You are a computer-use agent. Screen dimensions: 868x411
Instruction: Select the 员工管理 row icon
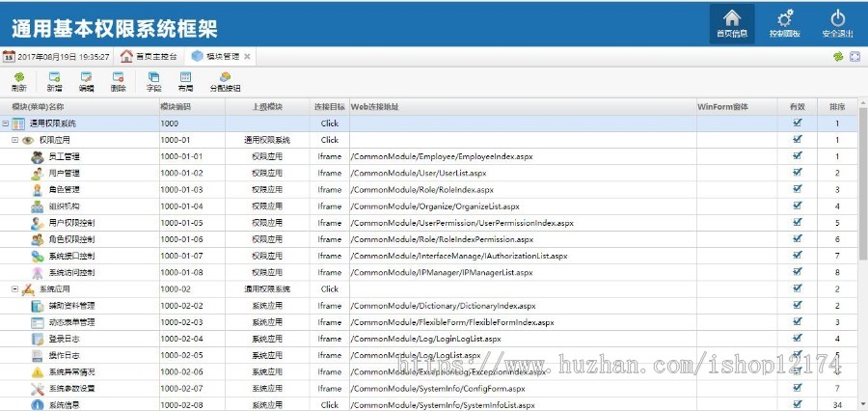[x=37, y=156]
